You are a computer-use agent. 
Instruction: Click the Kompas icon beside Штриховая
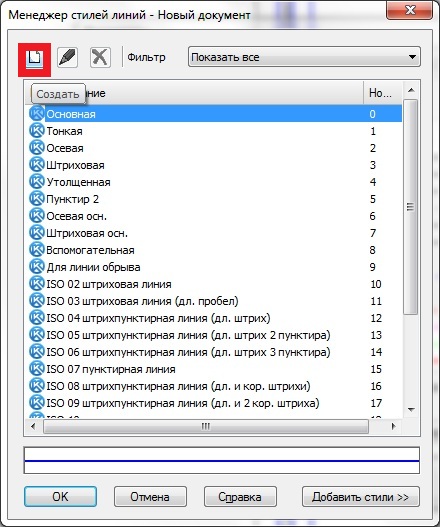[37, 165]
